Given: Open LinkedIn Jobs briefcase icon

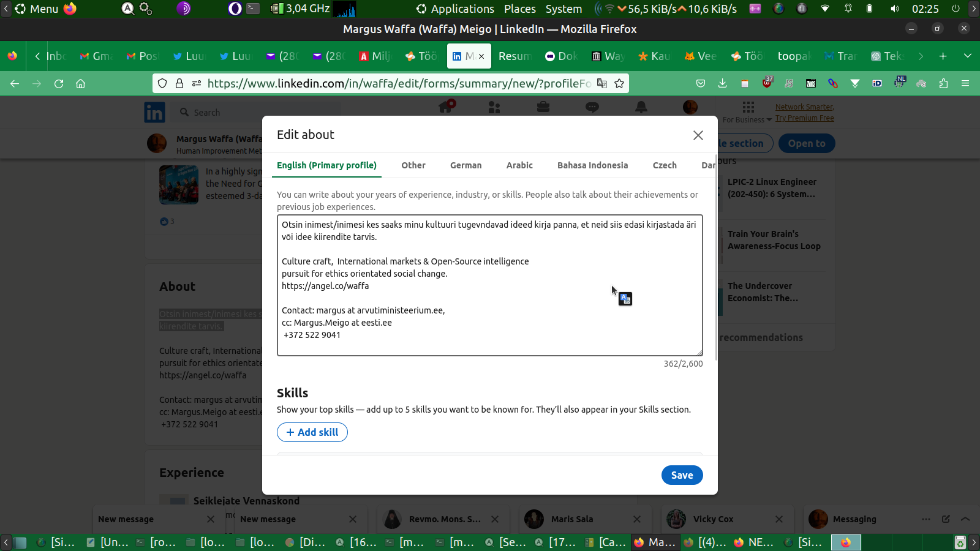Looking at the screenshot, I should [543, 108].
